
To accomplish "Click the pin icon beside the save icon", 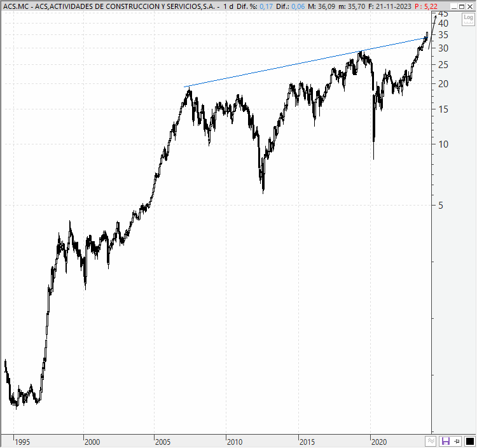I will click(x=457, y=441).
